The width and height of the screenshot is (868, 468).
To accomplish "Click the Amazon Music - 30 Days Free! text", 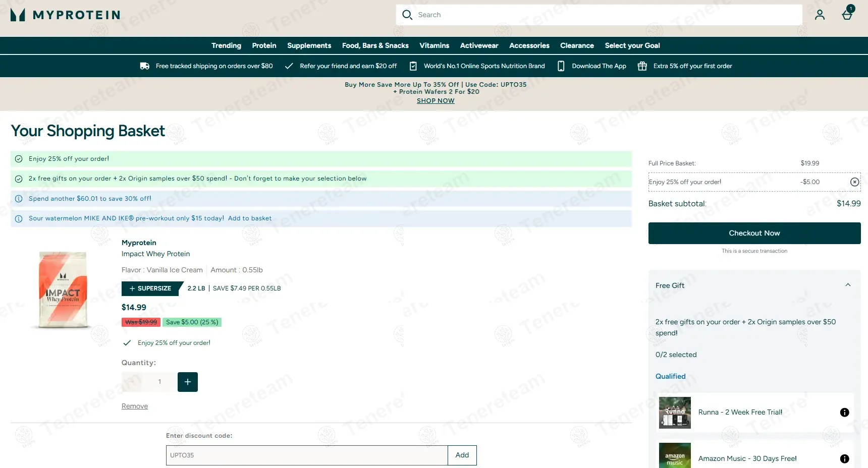I will (x=747, y=459).
